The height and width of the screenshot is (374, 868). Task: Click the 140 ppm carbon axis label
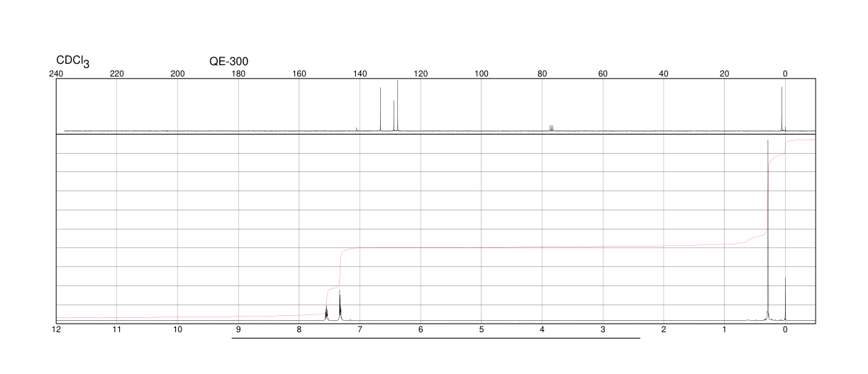pyautogui.click(x=360, y=74)
